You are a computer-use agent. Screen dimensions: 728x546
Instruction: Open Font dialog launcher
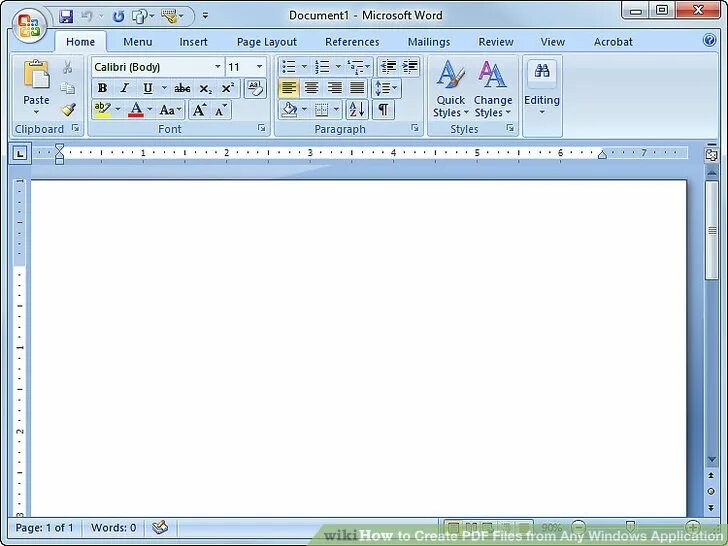(x=262, y=128)
